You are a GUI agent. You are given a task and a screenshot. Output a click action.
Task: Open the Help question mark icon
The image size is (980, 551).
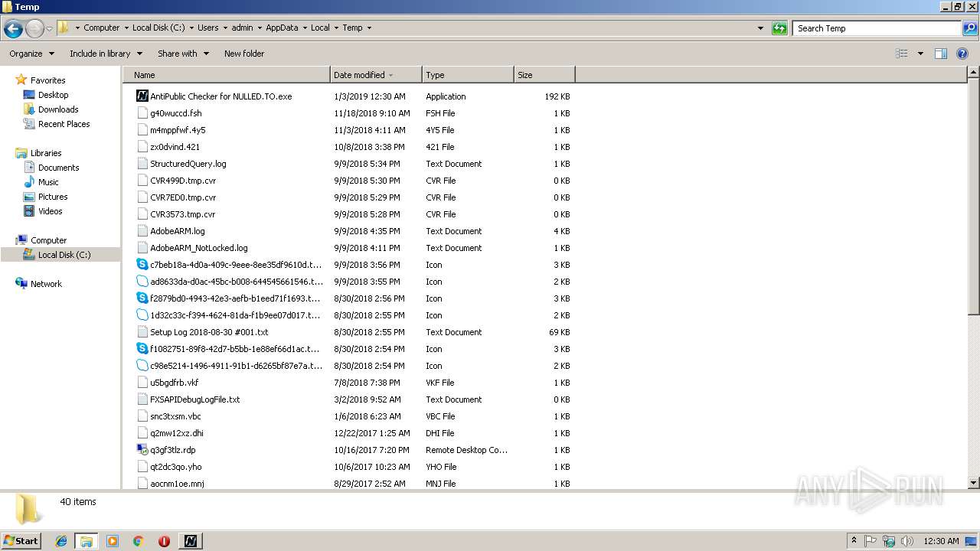click(962, 54)
